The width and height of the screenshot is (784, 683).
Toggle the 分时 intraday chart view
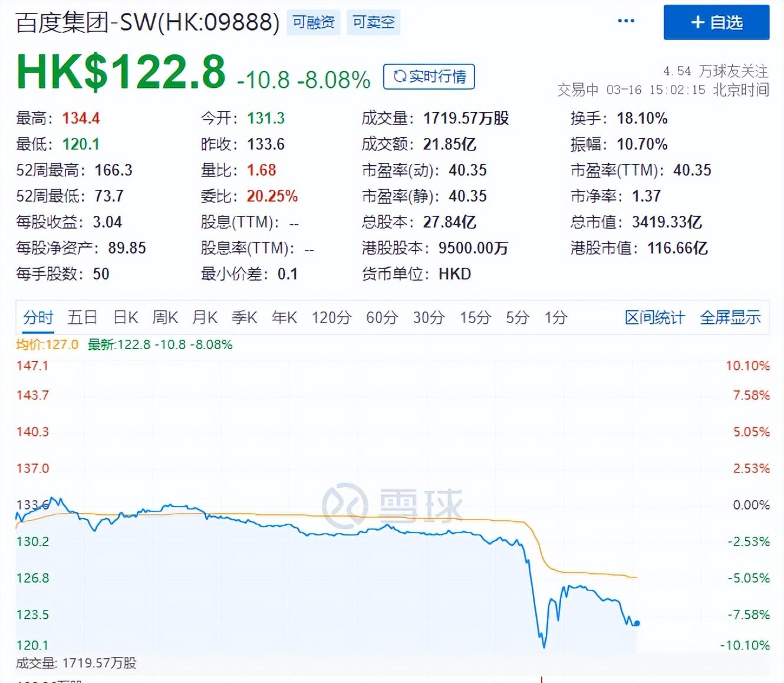pyautogui.click(x=37, y=317)
